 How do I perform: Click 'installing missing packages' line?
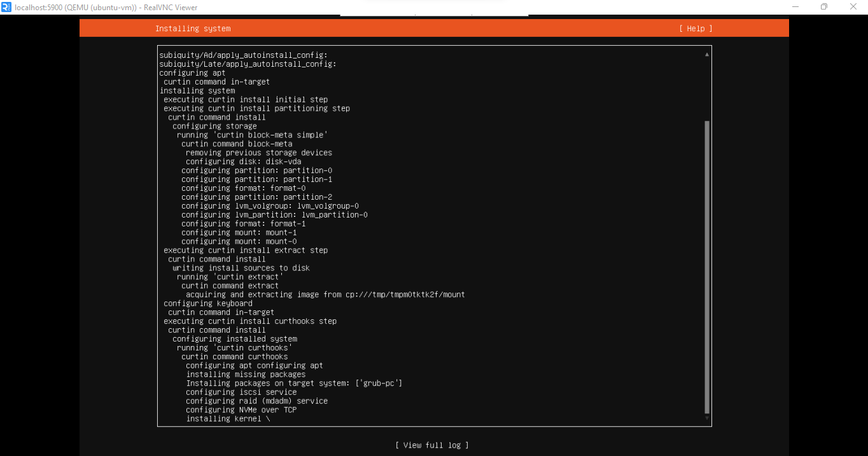246,376
